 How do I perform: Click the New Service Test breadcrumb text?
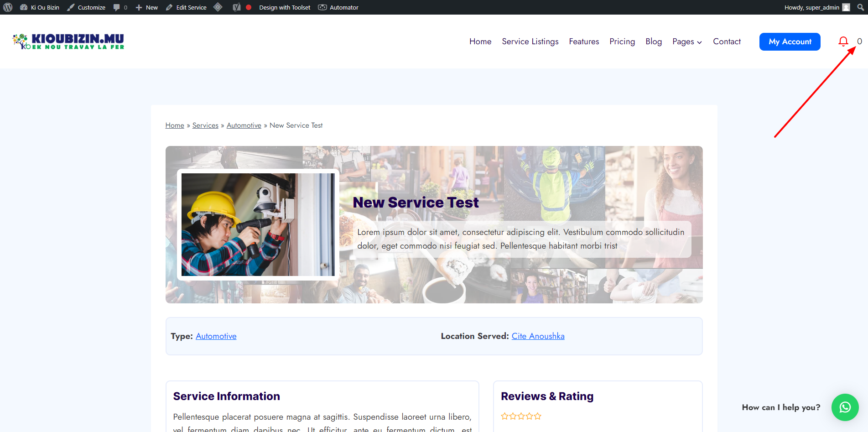coord(296,125)
